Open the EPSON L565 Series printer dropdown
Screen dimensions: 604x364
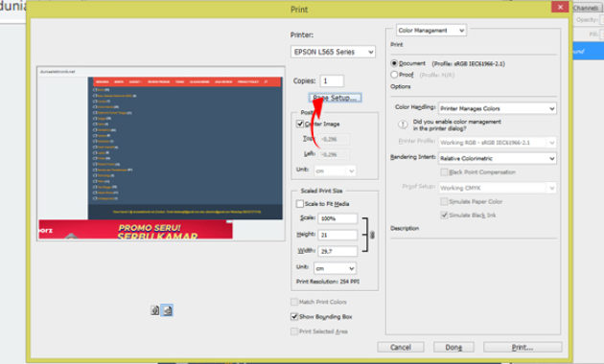click(x=333, y=52)
